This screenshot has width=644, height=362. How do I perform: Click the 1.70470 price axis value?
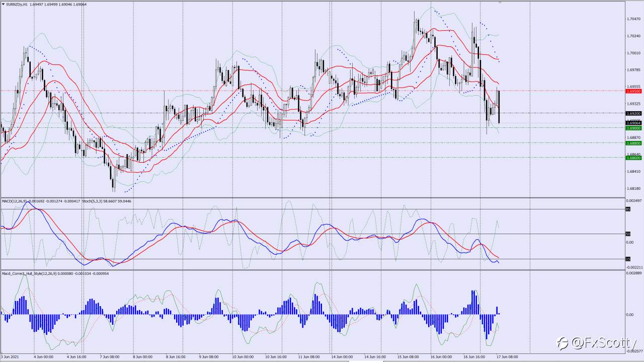click(634, 19)
